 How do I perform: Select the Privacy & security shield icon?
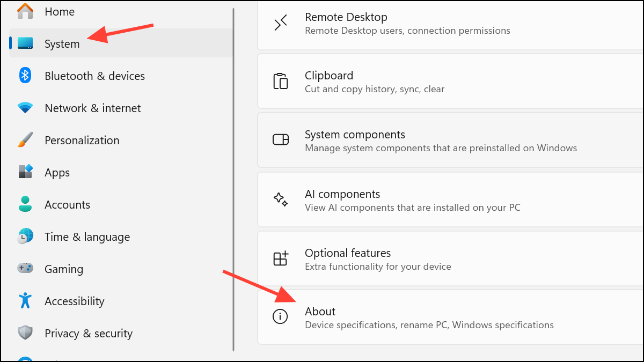pos(25,333)
